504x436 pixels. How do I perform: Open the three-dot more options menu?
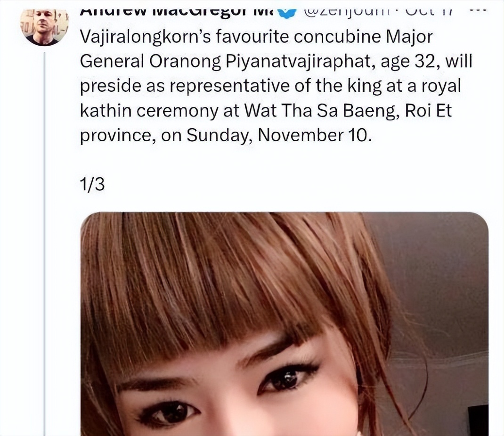pos(478,11)
